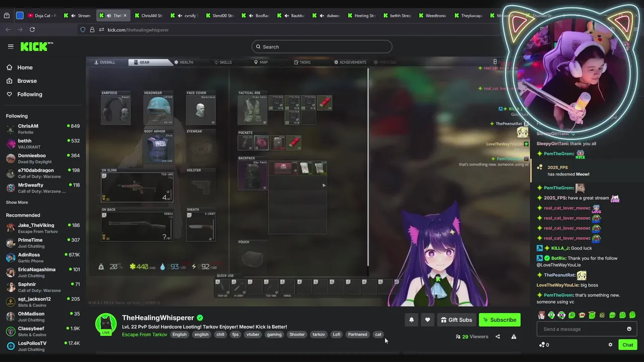Click the site lock icon in address bar
Viewport: 644px width, 362px height.
[x=92, y=30]
